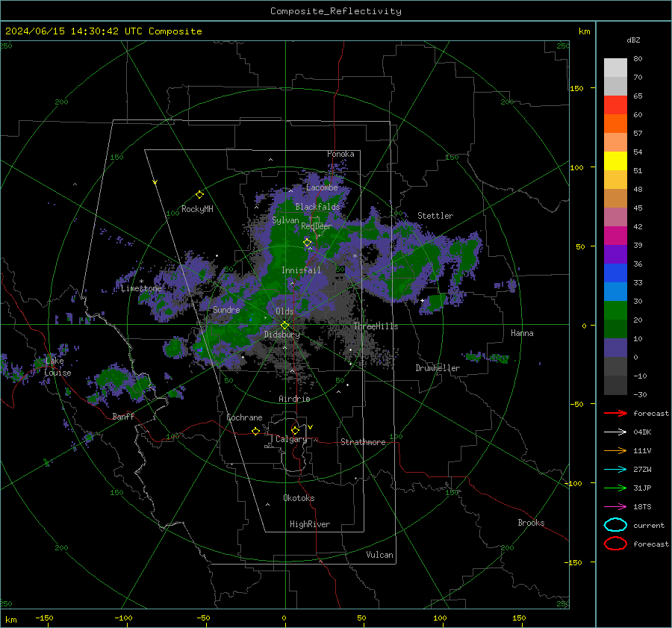This screenshot has width=672, height=628.
Task: Click the -30 dBZ legend value
Action: point(641,394)
